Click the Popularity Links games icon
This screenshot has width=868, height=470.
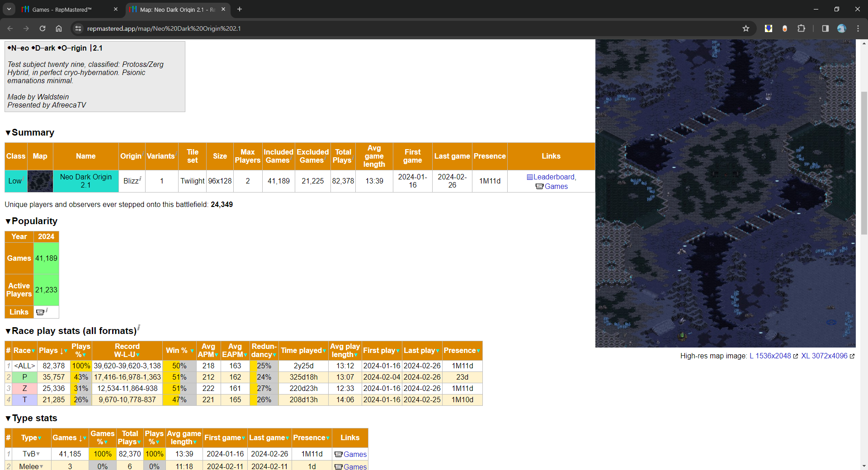(40, 312)
